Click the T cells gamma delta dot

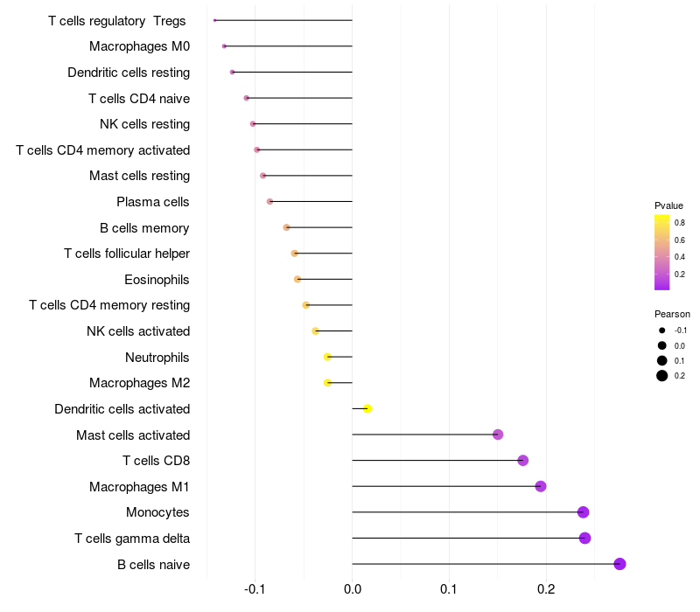(x=584, y=538)
